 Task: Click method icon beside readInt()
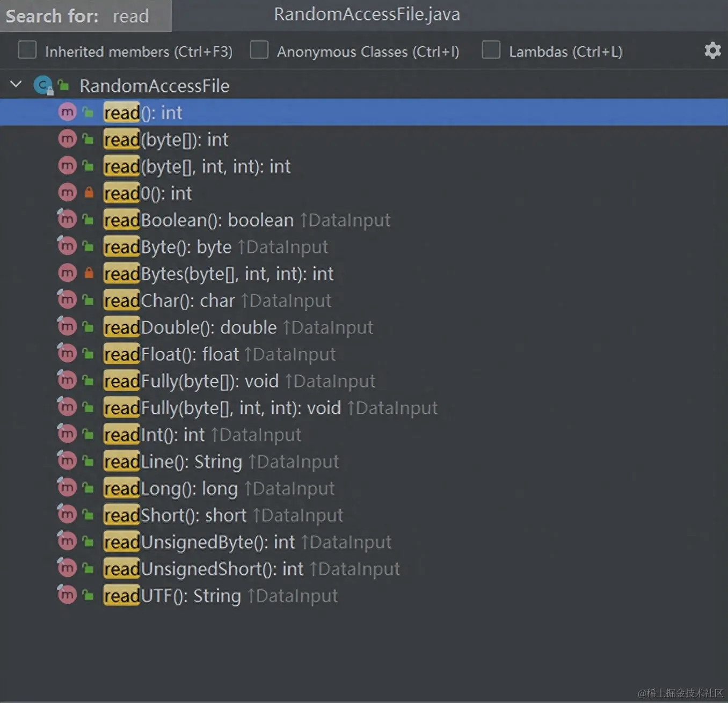coord(67,434)
